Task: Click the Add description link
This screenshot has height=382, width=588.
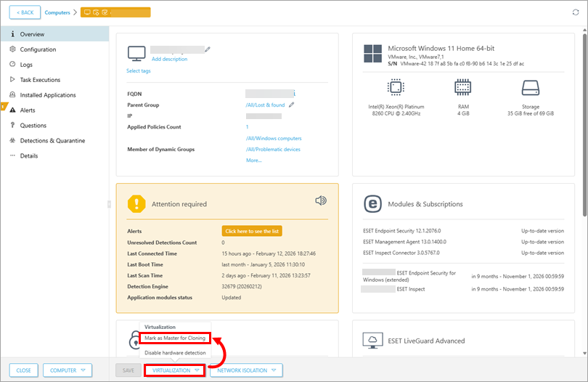Action: tap(169, 59)
